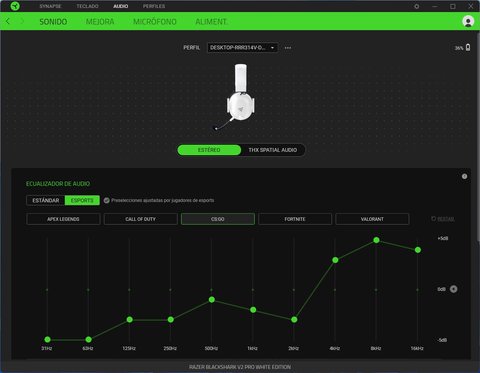Open the Perfiles tab
Image resolution: width=480 pixels, height=373 pixels.
154,6
